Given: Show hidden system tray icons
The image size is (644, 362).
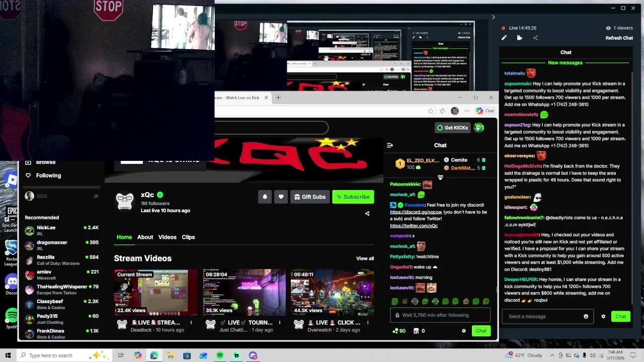Looking at the screenshot, I should click(x=552, y=355).
